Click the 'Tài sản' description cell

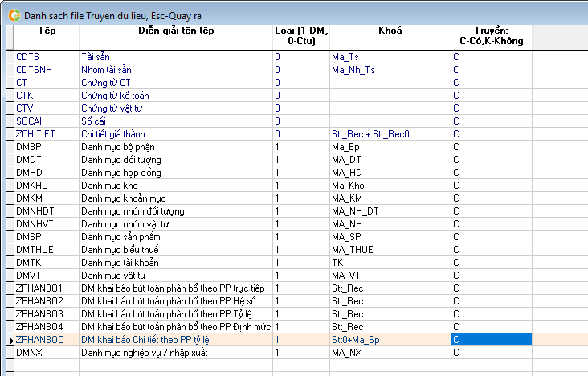click(176, 57)
